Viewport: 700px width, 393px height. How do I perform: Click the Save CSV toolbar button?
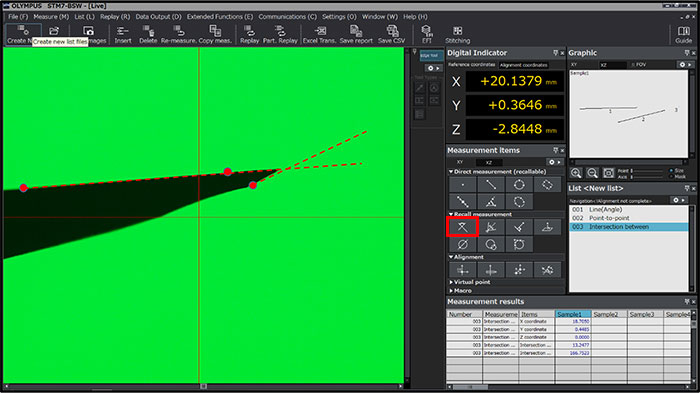(392, 34)
